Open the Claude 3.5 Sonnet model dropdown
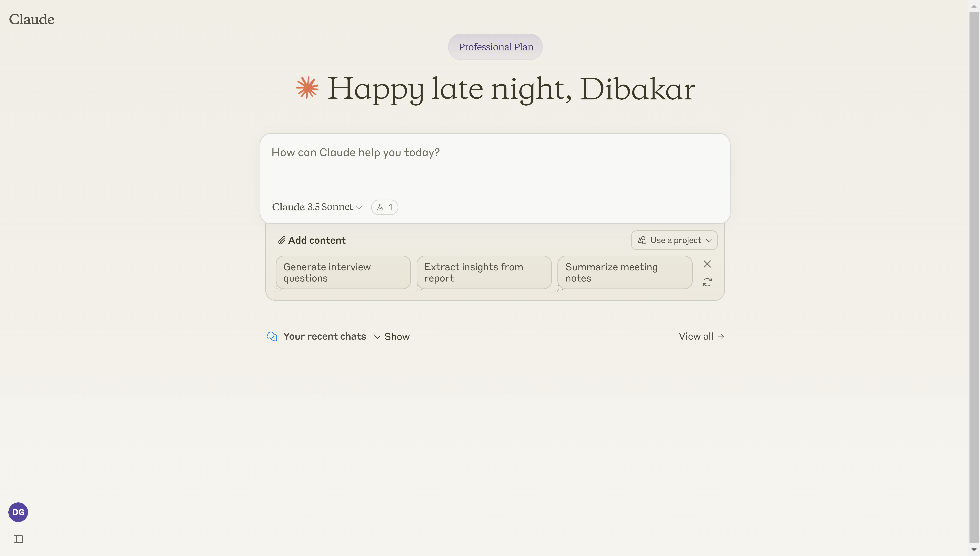Viewport: 980px width, 556px height. 317,207
